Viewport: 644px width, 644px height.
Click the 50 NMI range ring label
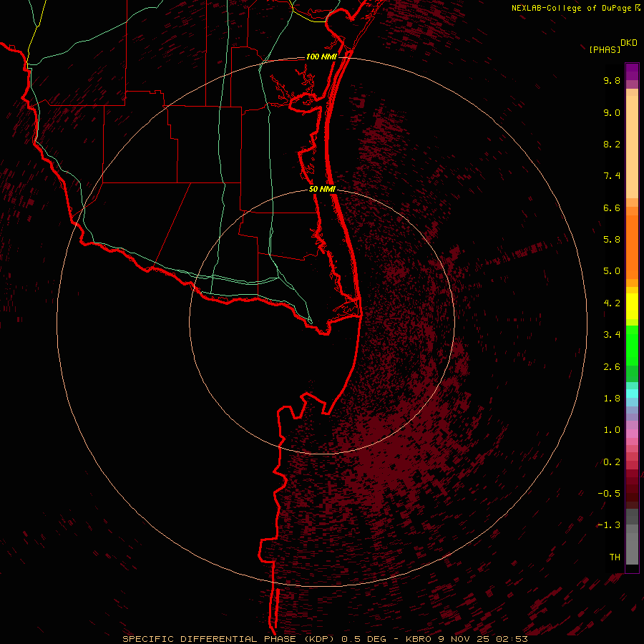pyautogui.click(x=322, y=190)
